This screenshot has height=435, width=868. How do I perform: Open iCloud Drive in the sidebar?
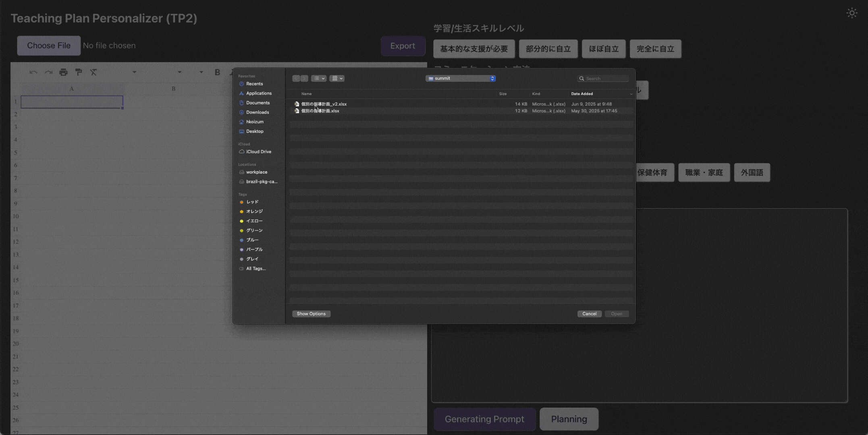tap(258, 152)
